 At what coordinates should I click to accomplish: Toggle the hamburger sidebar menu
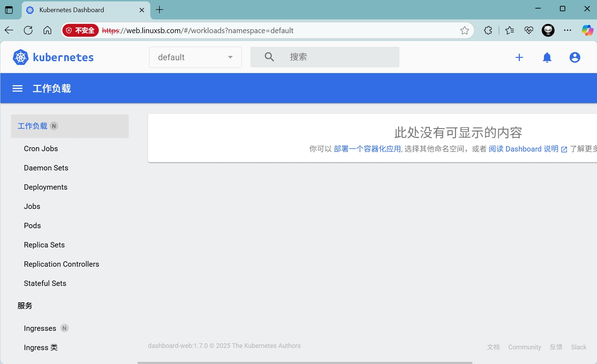point(17,88)
